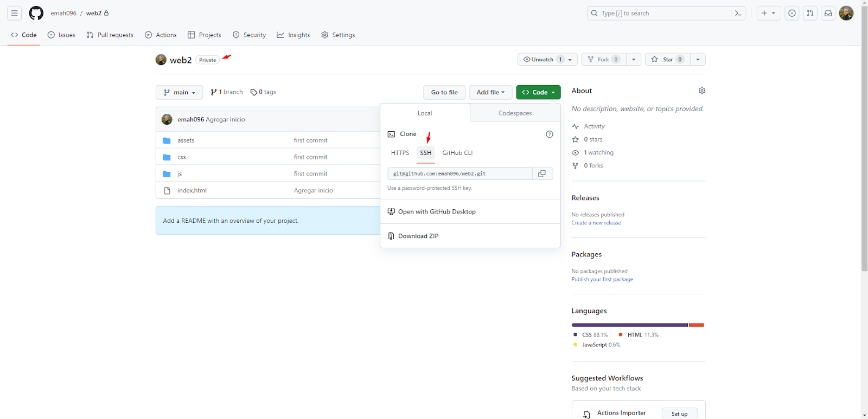
Task: Click the JavaScript 0.6% language entry
Action: [x=596, y=345]
